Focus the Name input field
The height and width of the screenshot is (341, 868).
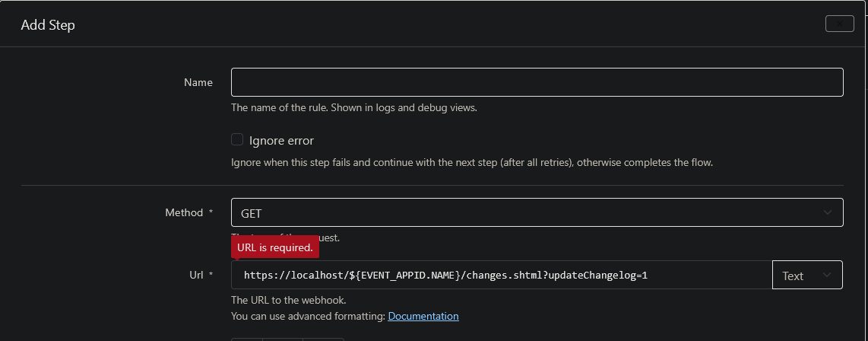[537, 82]
